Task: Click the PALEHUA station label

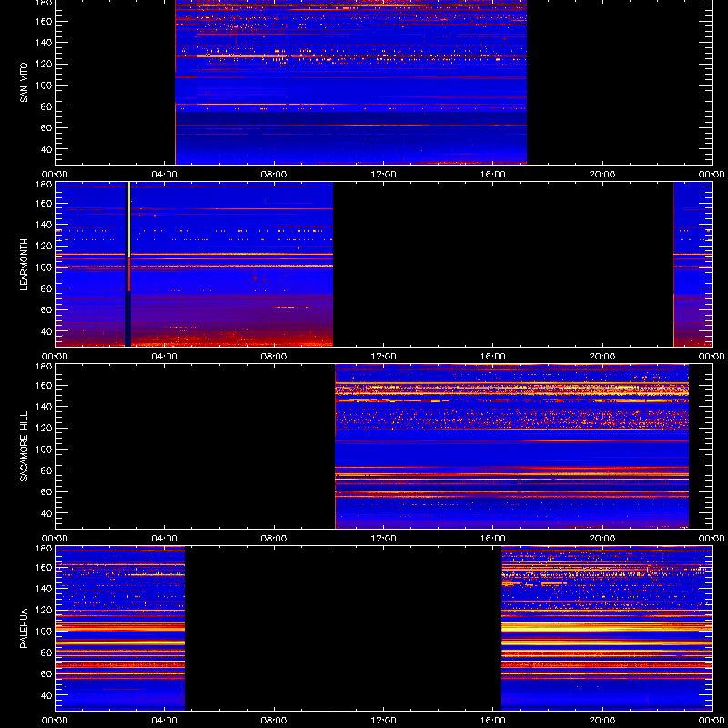Action: pos(24,628)
